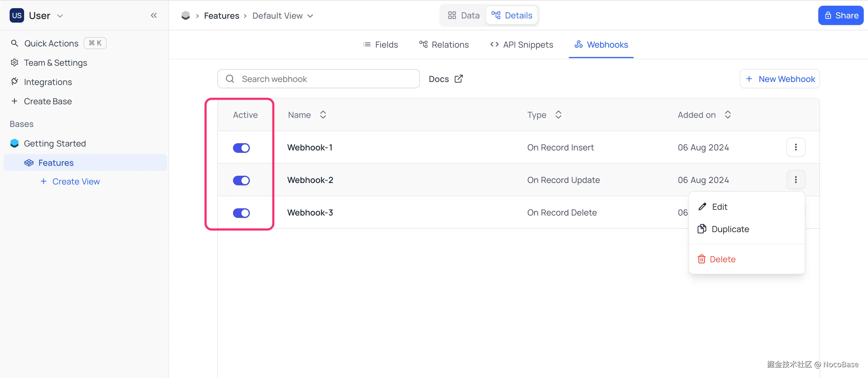Click the Webhook-3 name cell
868x378 pixels.
(x=310, y=213)
